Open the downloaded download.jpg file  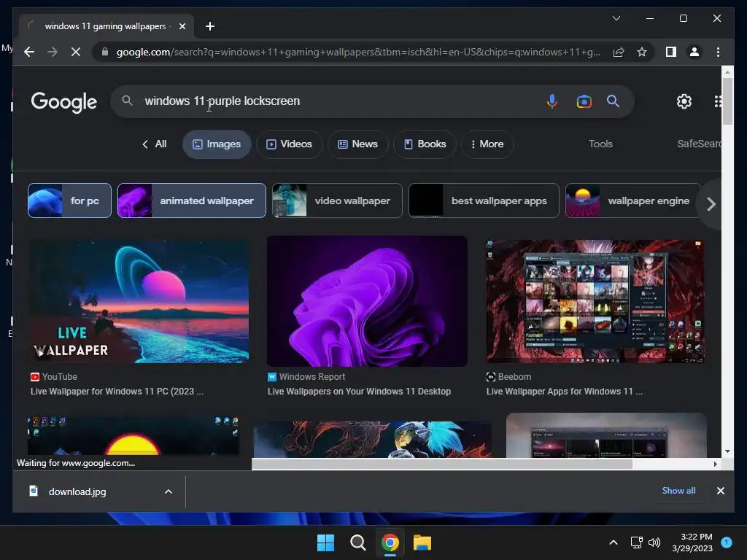point(77,491)
